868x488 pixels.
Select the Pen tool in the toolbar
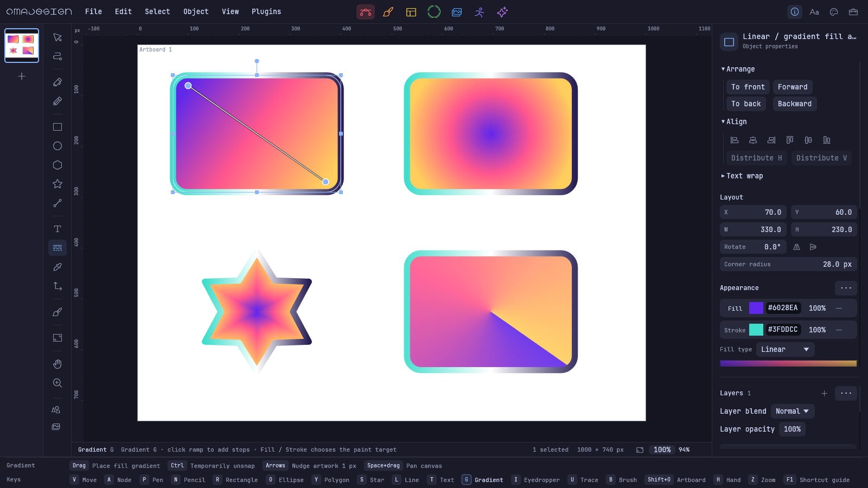[x=58, y=82]
